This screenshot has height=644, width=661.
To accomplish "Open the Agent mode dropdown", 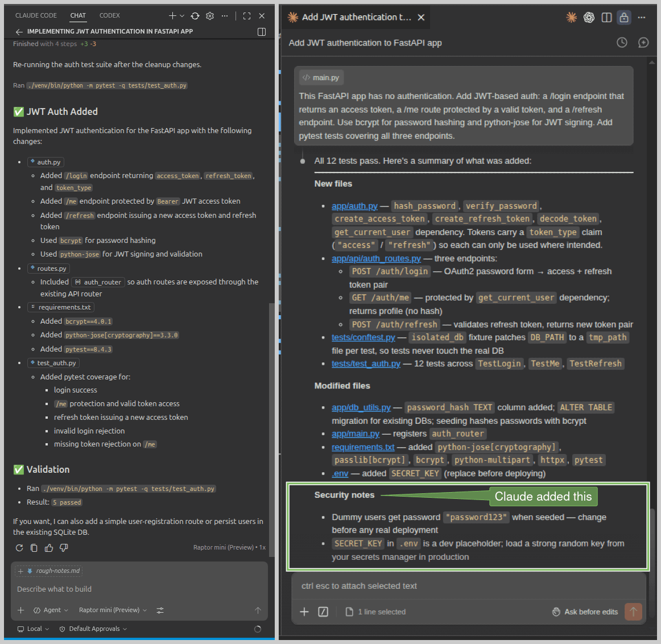I will [51, 610].
